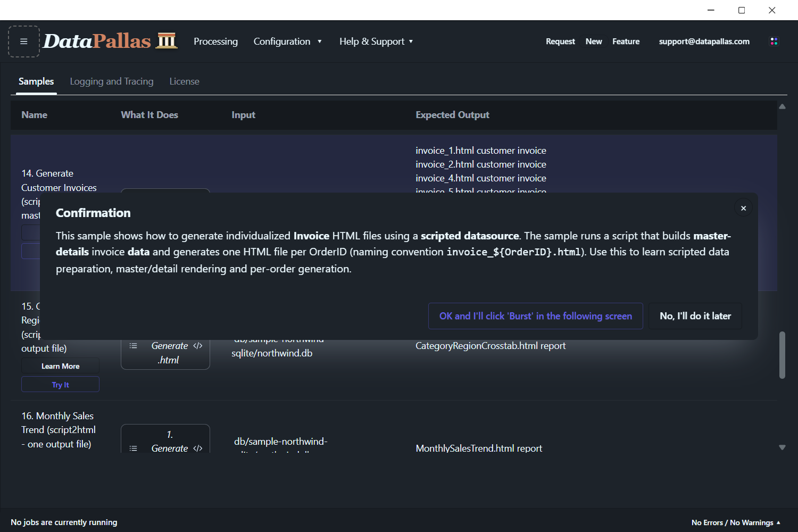Click sqlite/northwind.db input text
This screenshot has height=532, width=798.
point(272,353)
